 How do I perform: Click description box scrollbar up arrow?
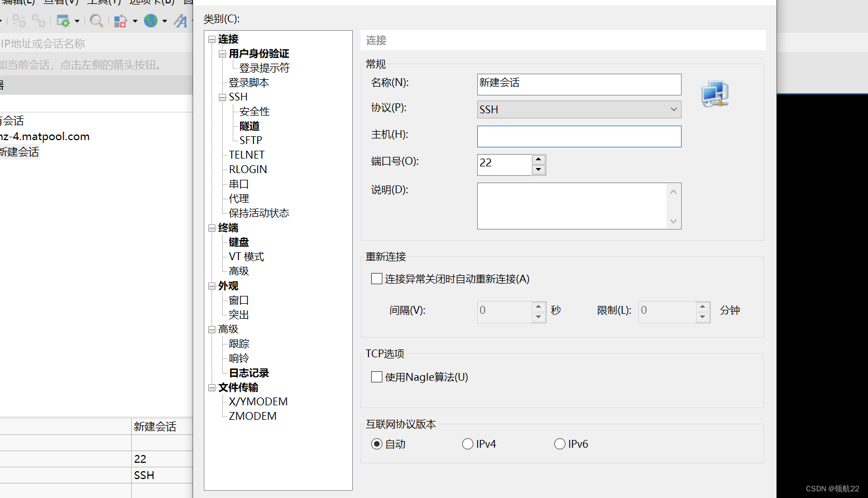coord(674,192)
